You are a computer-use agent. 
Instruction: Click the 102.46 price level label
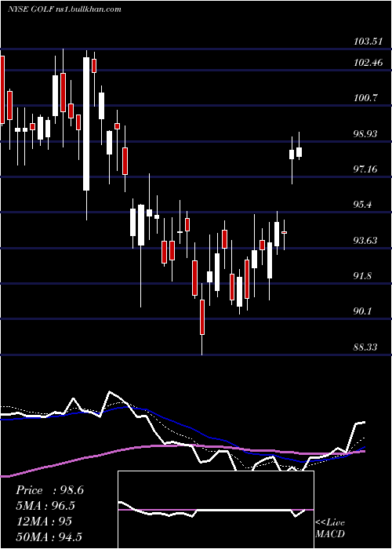coord(368,63)
